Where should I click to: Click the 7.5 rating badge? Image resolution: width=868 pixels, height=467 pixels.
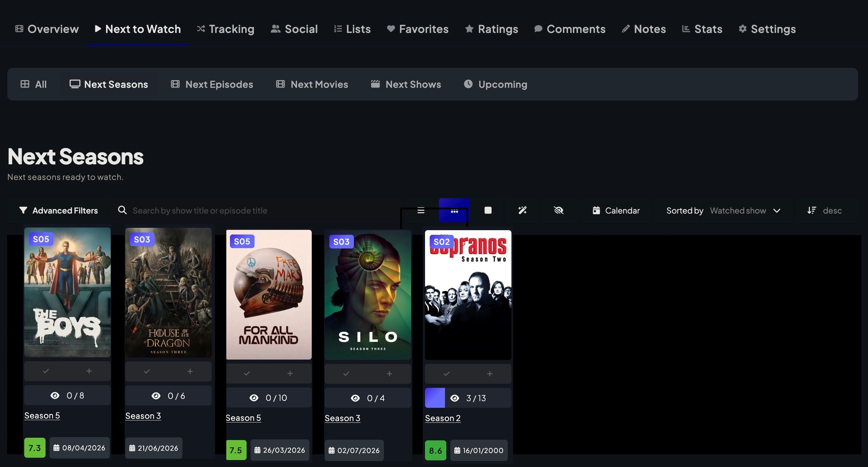[236, 450]
